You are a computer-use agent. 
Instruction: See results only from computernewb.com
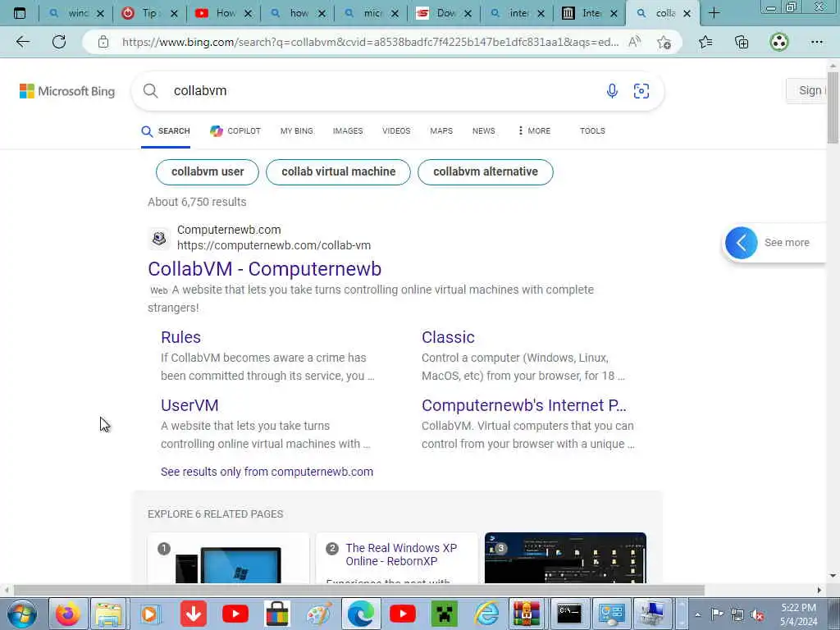click(x=267, y=472)
